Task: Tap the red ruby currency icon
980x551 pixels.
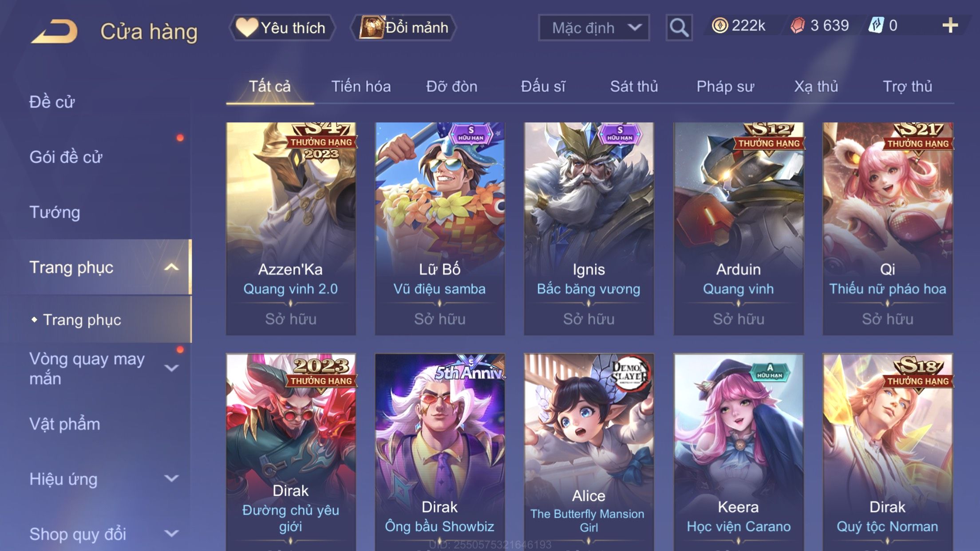Action: (798, 26)
